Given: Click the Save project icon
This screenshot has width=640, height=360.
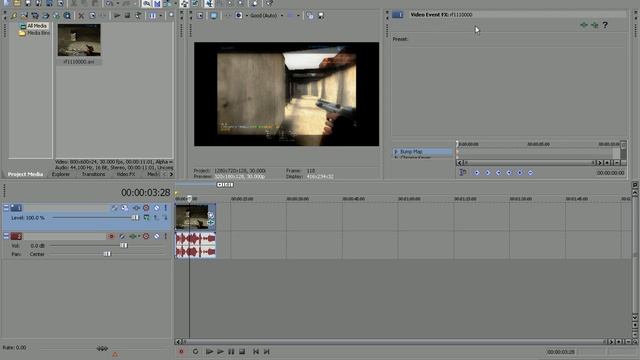Looking at the screenshot, I should point(28,3).
